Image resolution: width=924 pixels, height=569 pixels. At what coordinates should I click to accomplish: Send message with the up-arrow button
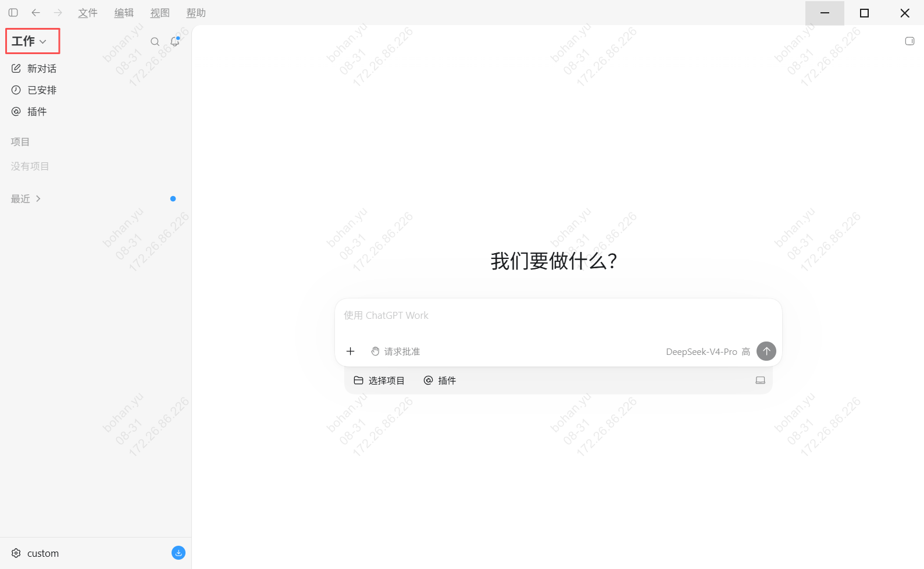click(x=766, y=351)
